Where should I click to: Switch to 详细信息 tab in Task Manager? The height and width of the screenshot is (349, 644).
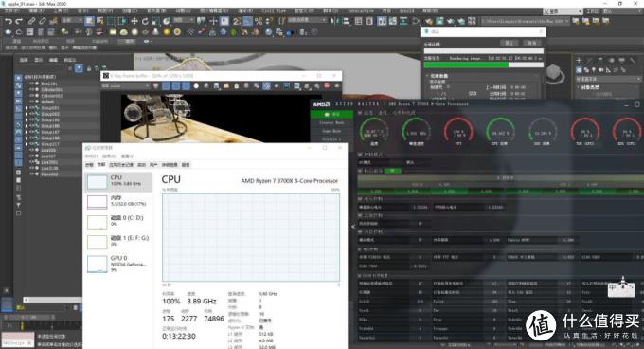coord(170,165)
